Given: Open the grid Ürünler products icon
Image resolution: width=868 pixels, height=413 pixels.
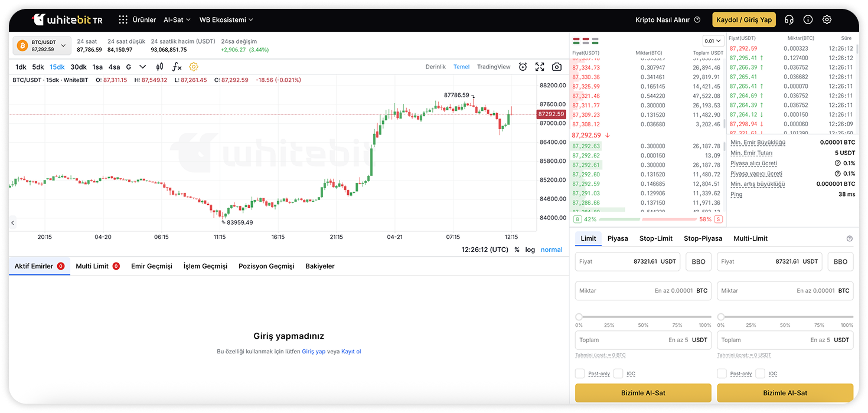Looking at the screenshot, I should [x=123, y=19].
